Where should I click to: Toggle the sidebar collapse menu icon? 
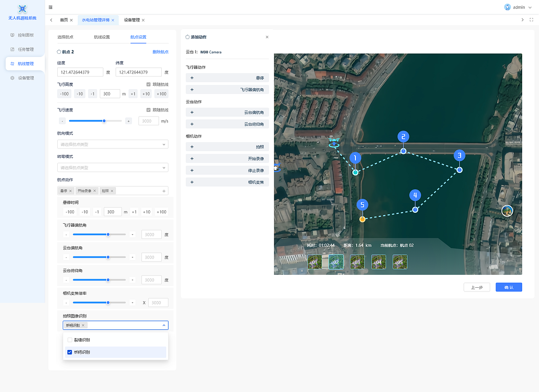pyautogui.click(x=51, y=7)
